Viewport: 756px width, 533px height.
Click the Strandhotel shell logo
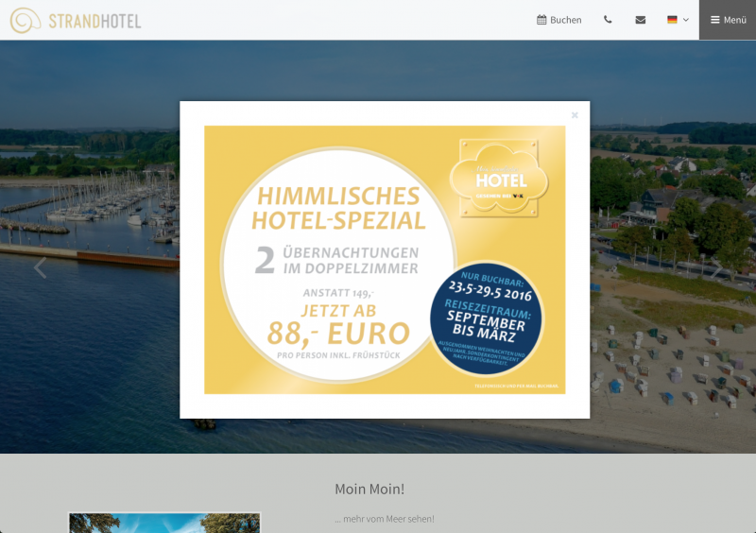point(26,20)
